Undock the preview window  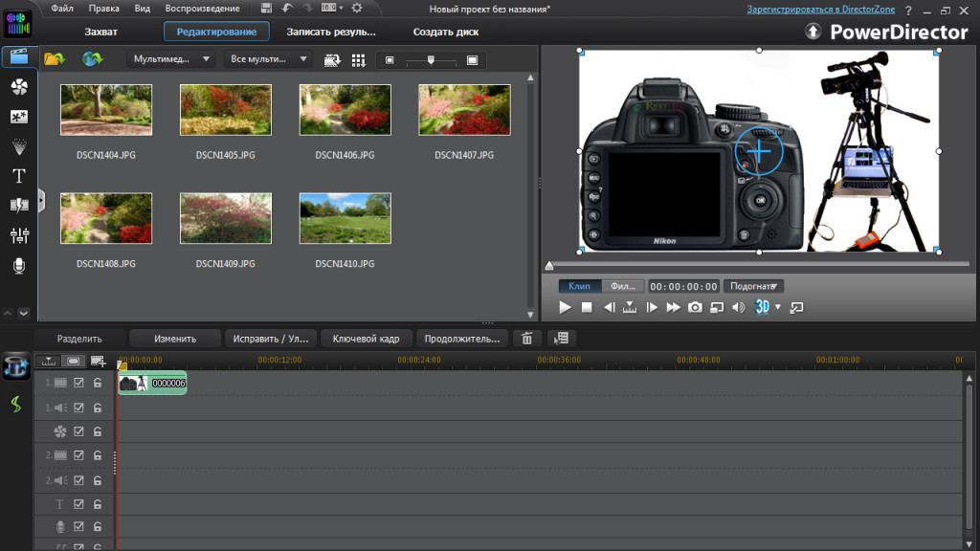coord(796,307)
